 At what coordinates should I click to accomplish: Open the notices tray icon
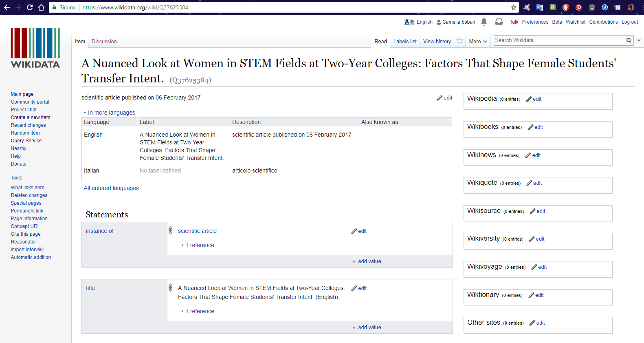(499, 22)
